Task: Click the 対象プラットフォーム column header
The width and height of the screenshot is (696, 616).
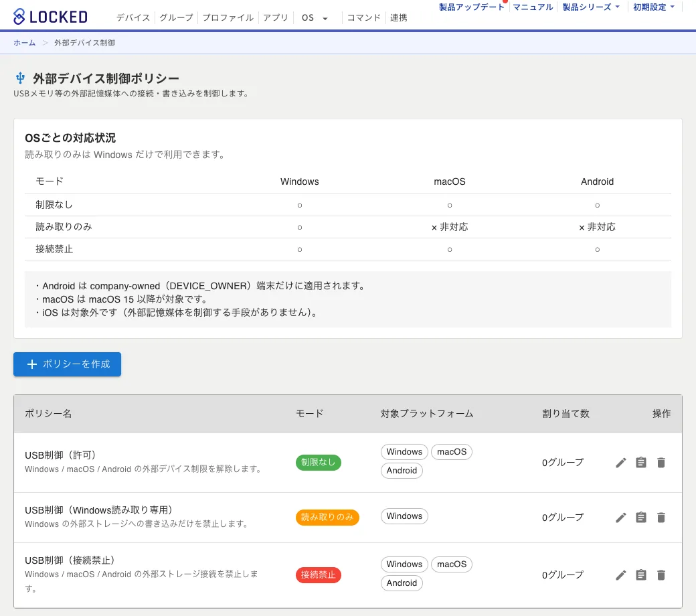Action: pos(426,414)
